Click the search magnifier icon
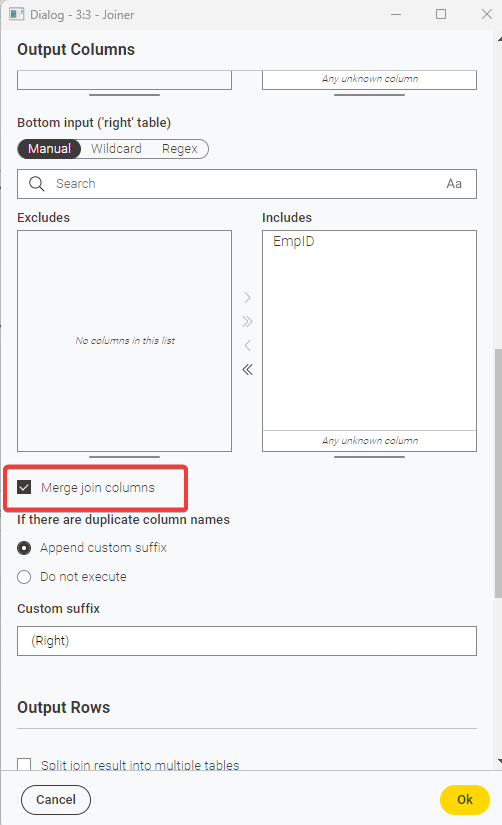Image resolution: width=502 pixels, height=825 pixels. (37, 184)
